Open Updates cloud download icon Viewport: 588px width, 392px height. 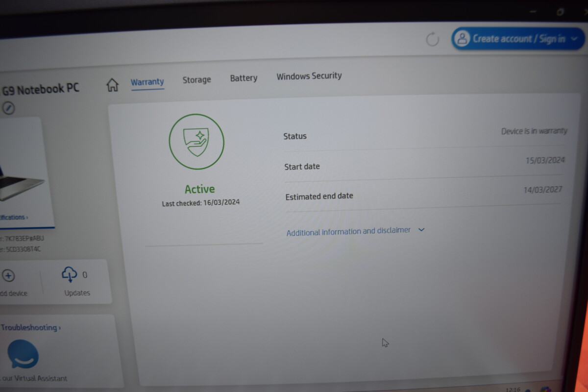point(70,274)
